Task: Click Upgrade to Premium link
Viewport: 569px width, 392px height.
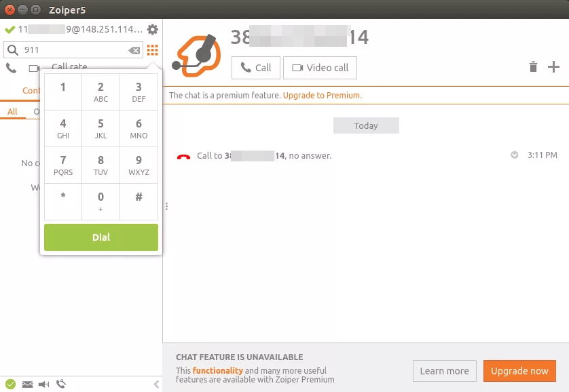Action: pyautogui.click(x=323, y=95)
